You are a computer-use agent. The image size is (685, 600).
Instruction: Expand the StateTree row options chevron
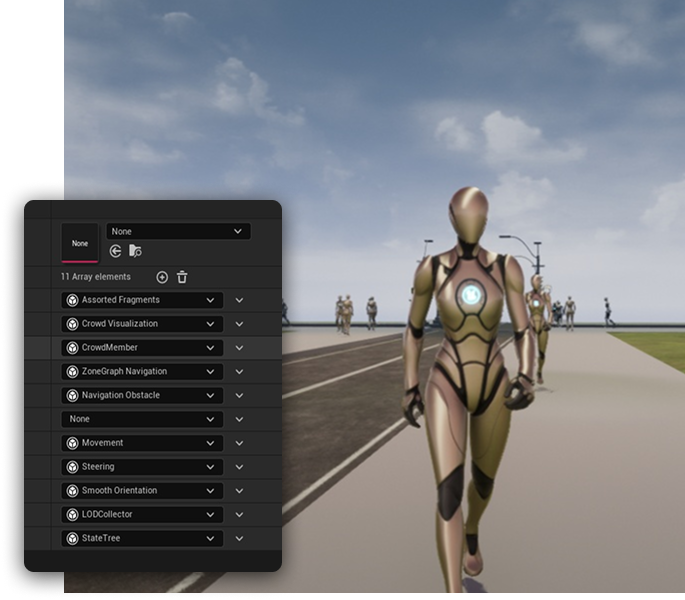pos(239,538)
